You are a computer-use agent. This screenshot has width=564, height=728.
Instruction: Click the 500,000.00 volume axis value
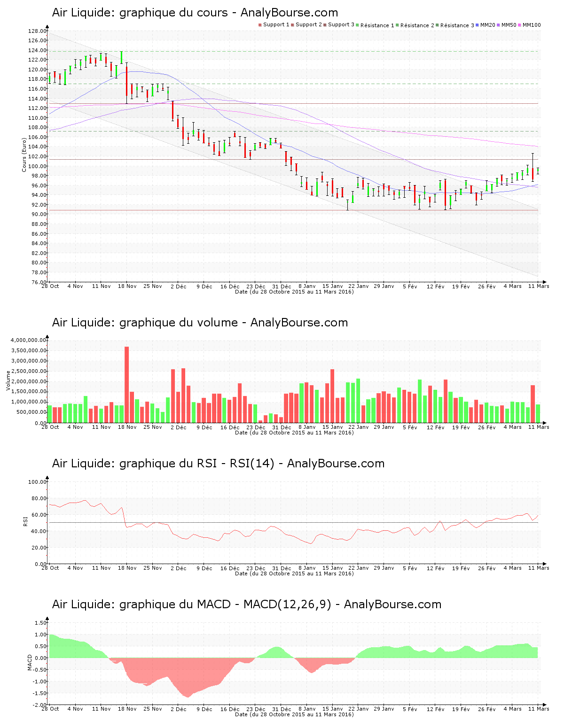[x=31, y=412]
